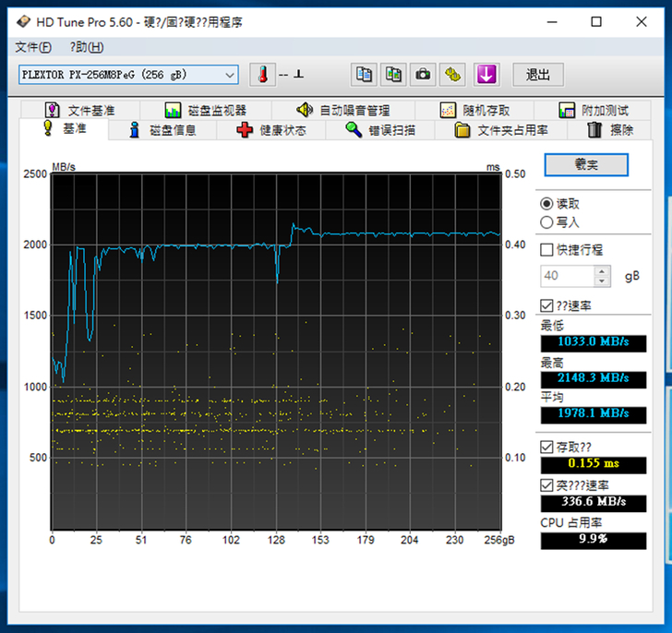This screenshot has height=633, width=672.
Task: Uncheck the 存取 access time checkbox
Action: click(x=547, y=448)
